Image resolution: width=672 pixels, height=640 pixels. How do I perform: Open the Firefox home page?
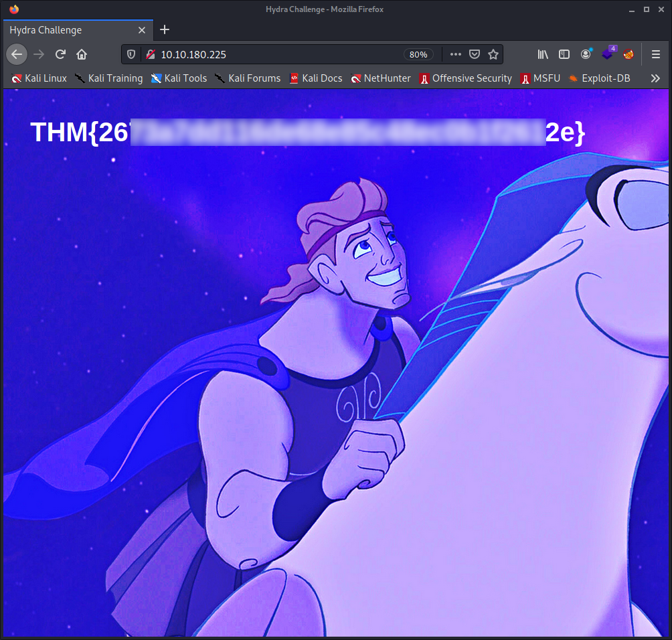pos(82,54)
